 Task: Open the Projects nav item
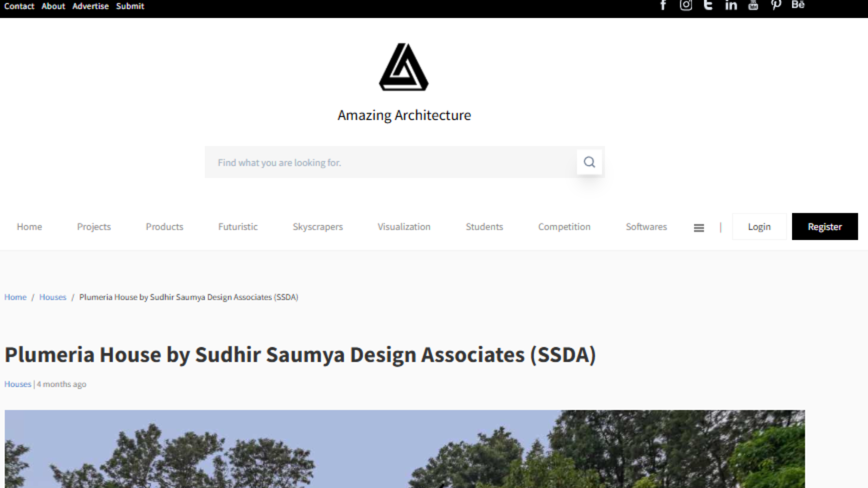click(x=94, y=227)
